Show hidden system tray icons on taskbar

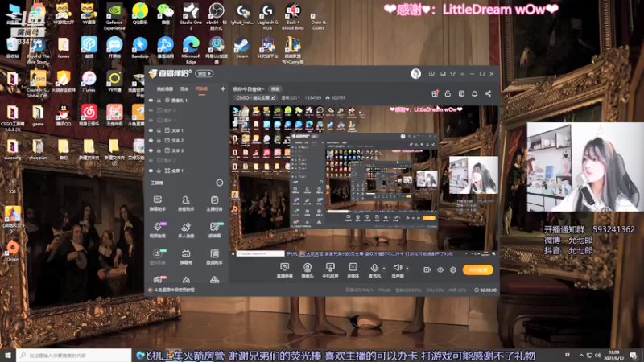(581, 356)
